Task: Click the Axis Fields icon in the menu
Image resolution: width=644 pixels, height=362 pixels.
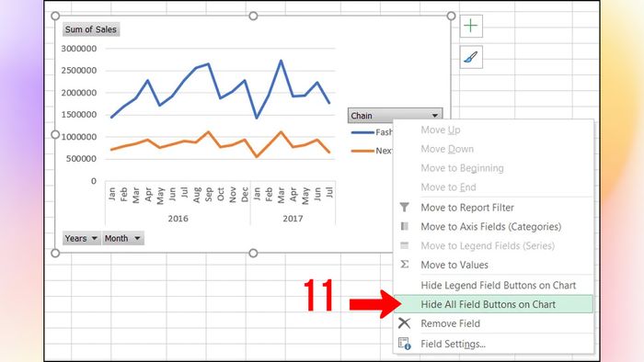Action: 404,226
